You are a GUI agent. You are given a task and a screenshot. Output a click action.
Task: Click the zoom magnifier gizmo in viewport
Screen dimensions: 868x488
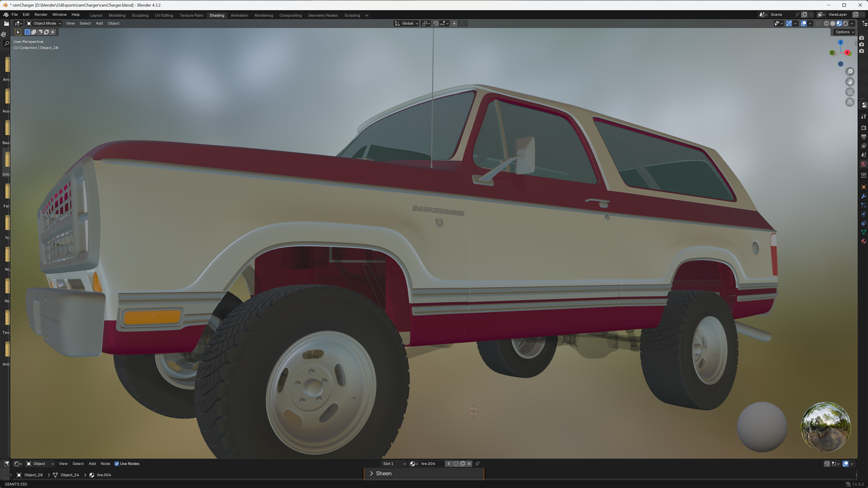(849, 71)
